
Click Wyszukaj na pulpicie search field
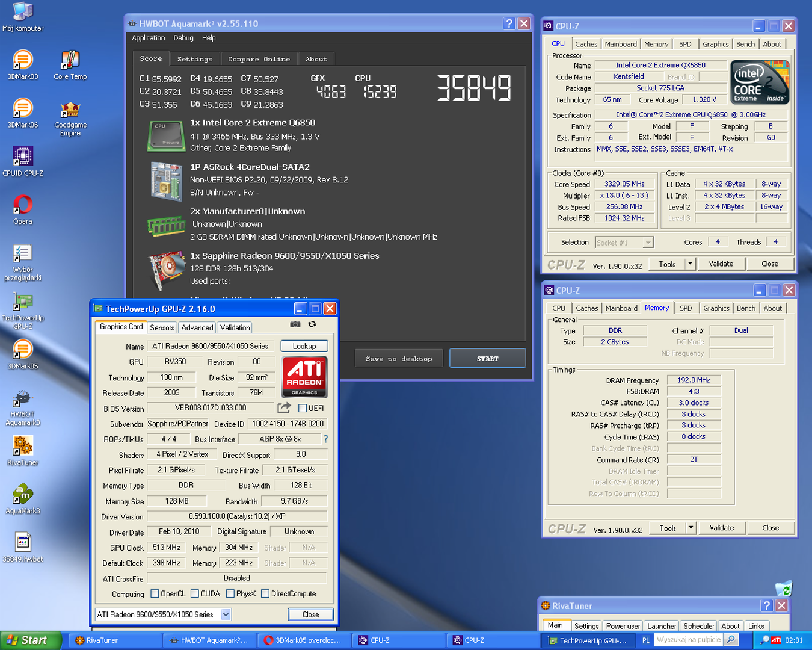click(689, 640)
